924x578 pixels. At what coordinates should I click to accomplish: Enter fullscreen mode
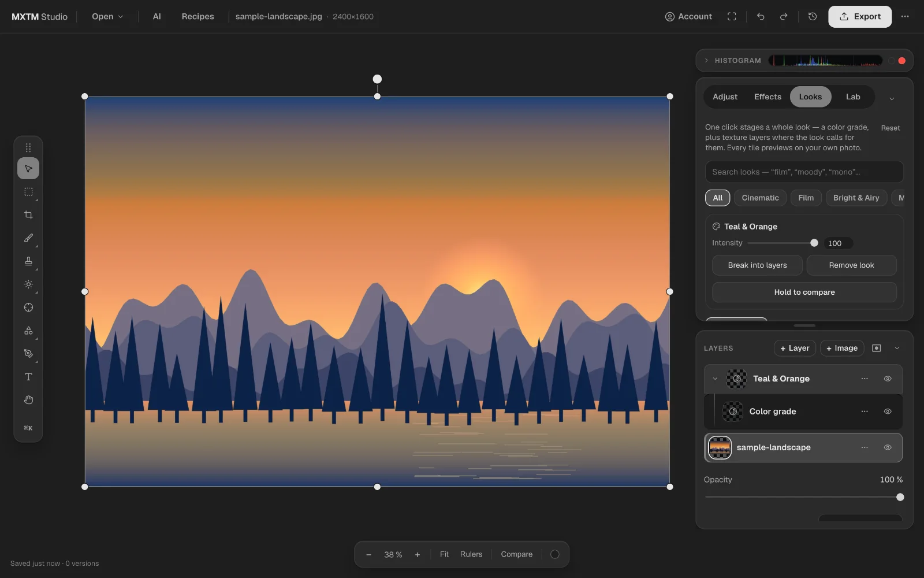(732, 17)
